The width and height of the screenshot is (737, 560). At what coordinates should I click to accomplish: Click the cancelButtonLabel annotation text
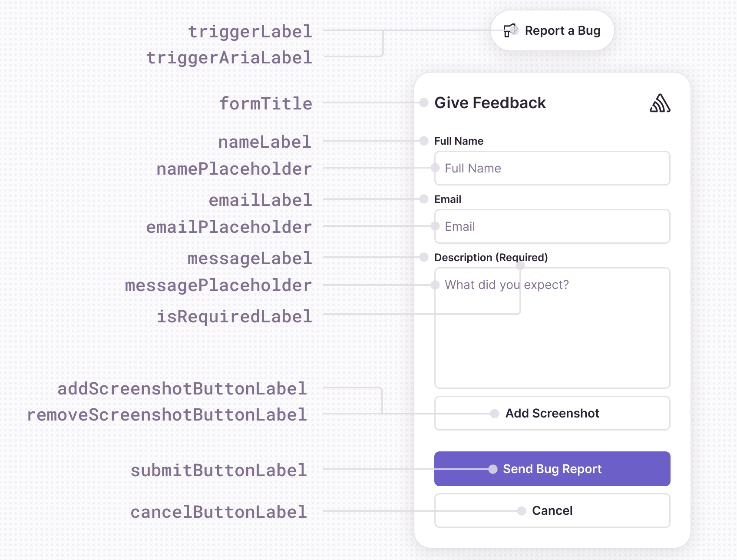[218, 512]
